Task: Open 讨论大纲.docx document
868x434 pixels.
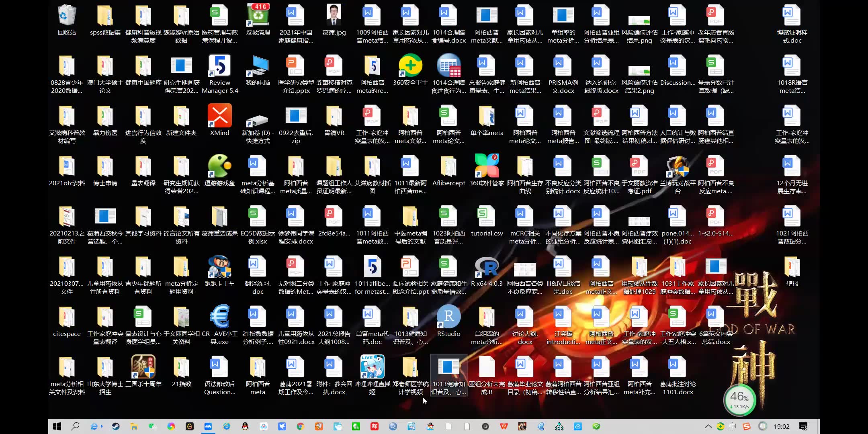Action: [x=525, y=325]
